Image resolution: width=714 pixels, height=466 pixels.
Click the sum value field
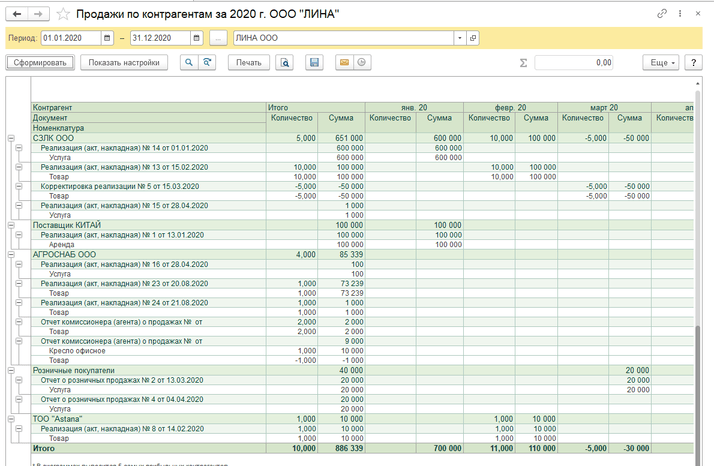575,62
